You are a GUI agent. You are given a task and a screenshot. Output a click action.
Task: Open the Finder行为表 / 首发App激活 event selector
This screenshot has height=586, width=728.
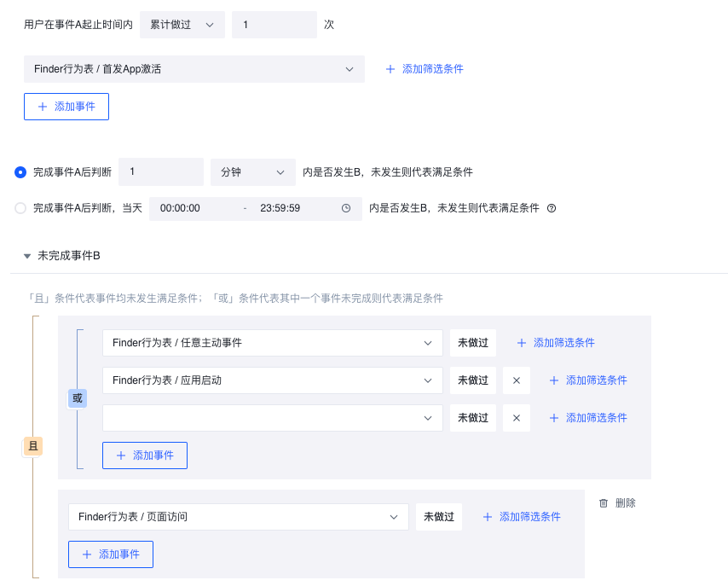tap(194, 69)
